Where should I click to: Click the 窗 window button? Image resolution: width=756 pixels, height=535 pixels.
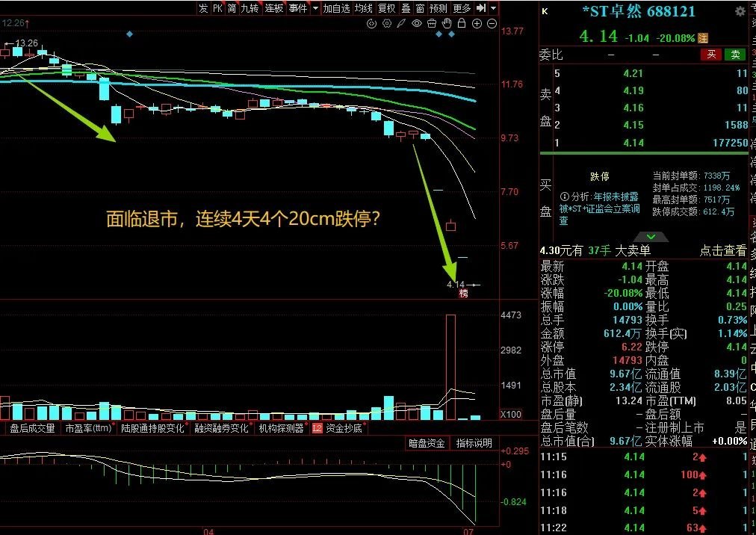pyautogui.click(x=420, y=8)
